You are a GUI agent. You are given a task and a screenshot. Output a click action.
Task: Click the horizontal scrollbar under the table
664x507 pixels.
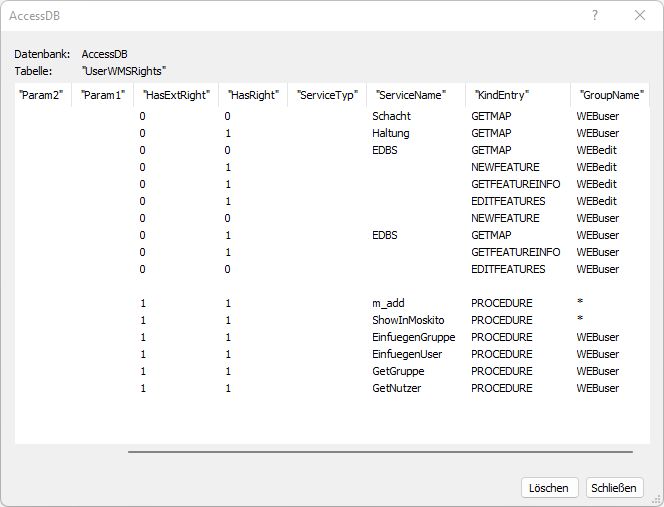tap(380, 452)
